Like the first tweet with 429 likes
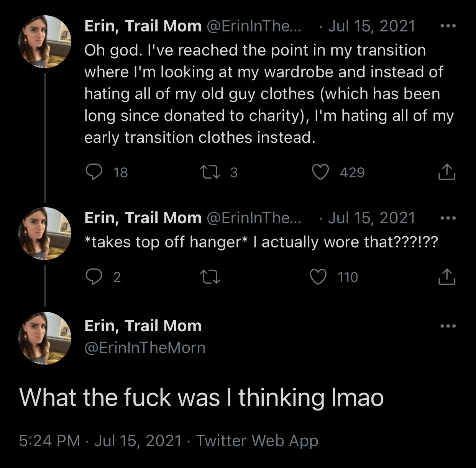476x468 pixels. coord(320,172)
